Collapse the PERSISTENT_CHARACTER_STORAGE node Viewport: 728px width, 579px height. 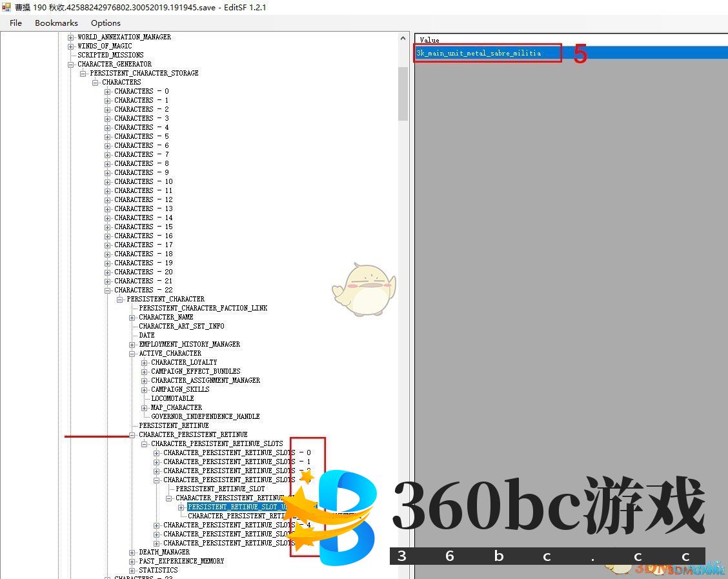pyautogui.click(x=83, y=74)
